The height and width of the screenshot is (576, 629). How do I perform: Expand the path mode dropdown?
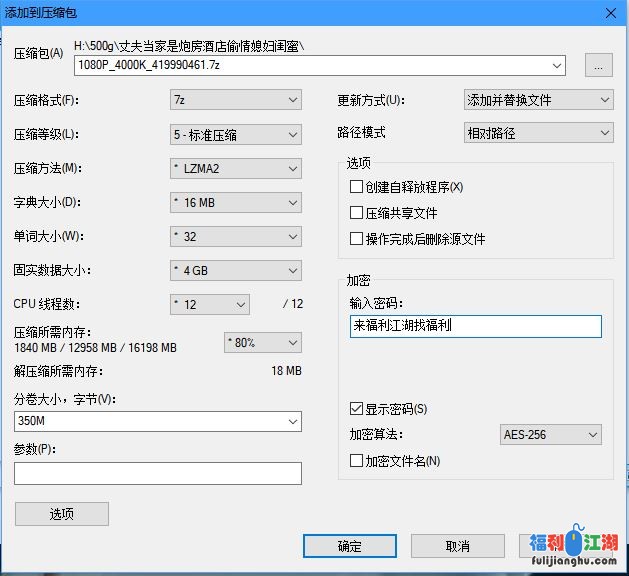tap(538, 132)
